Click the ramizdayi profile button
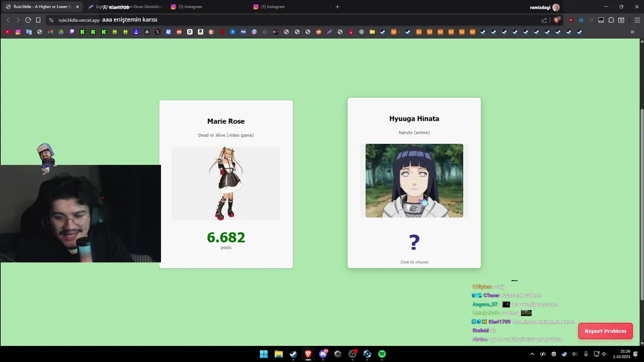Viewport: 644px width, 362px height. point(545,7)
